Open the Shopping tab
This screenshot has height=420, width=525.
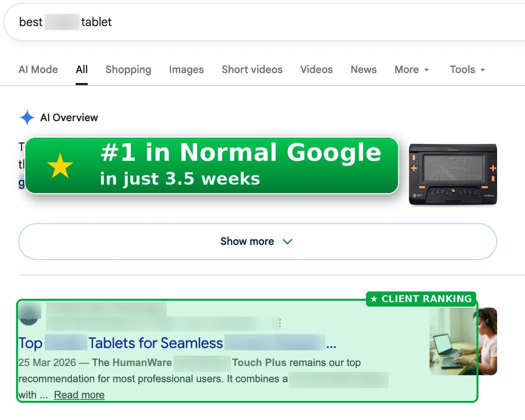[x=128, y=69]
